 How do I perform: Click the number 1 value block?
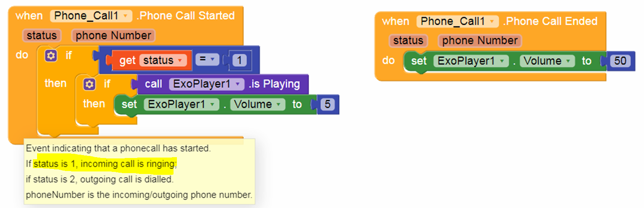coord(239,61)
